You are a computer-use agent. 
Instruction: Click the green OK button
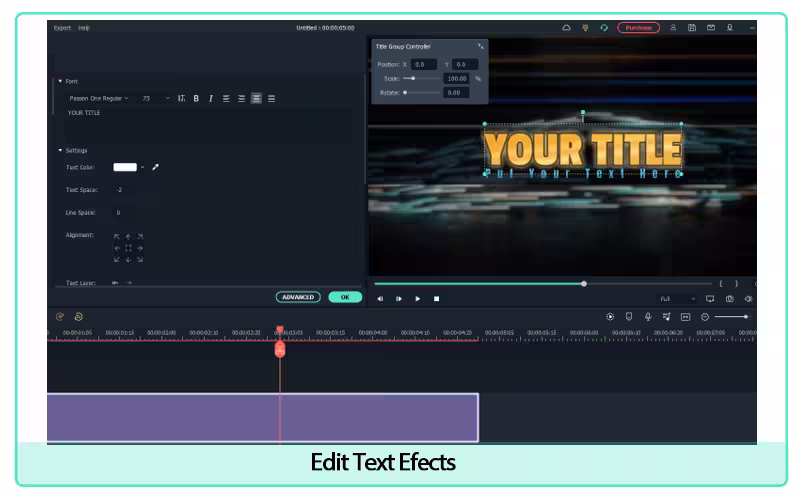pyautogui.click(x=345, y=297)
